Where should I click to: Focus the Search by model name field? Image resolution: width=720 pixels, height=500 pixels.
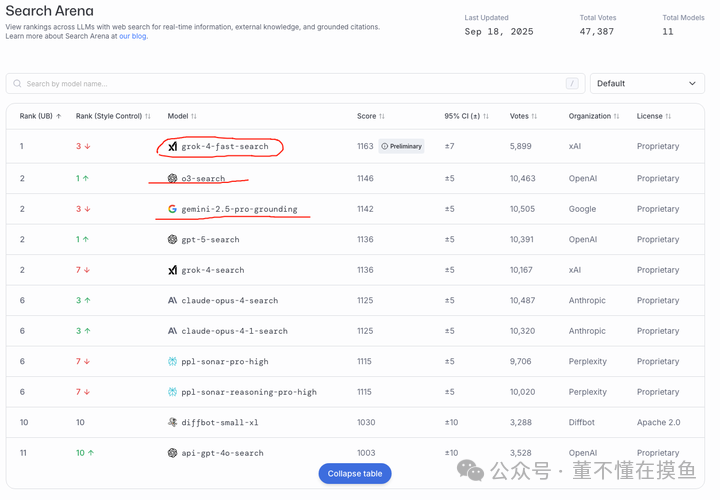pos(295,84)
